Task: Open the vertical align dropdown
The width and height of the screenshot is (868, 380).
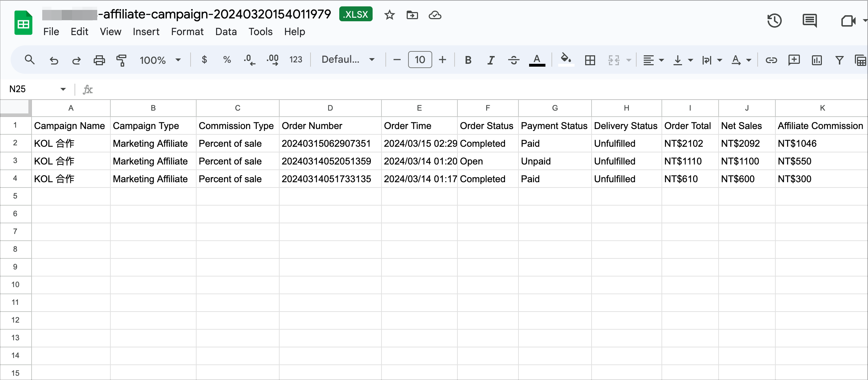Action: coord(683,60)
